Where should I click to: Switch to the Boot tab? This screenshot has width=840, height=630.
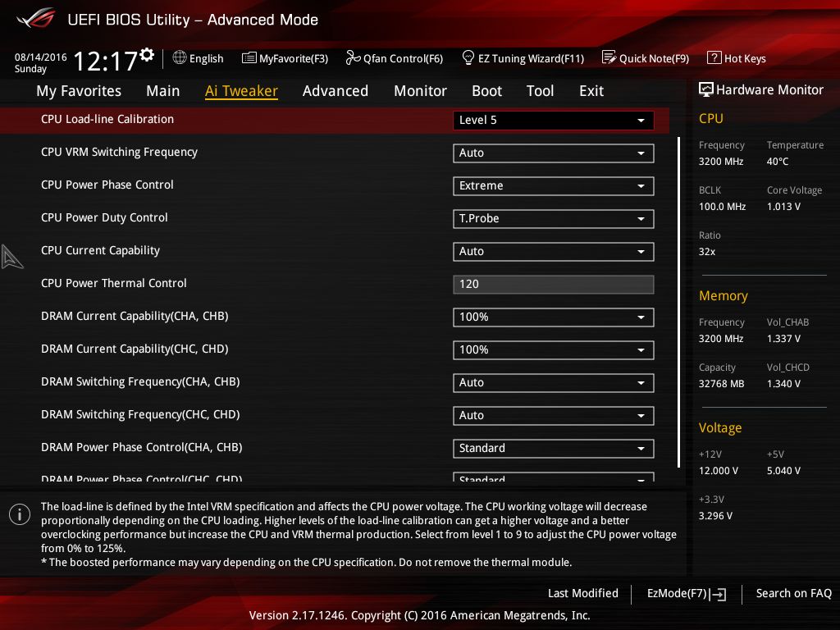coord(486,91)
